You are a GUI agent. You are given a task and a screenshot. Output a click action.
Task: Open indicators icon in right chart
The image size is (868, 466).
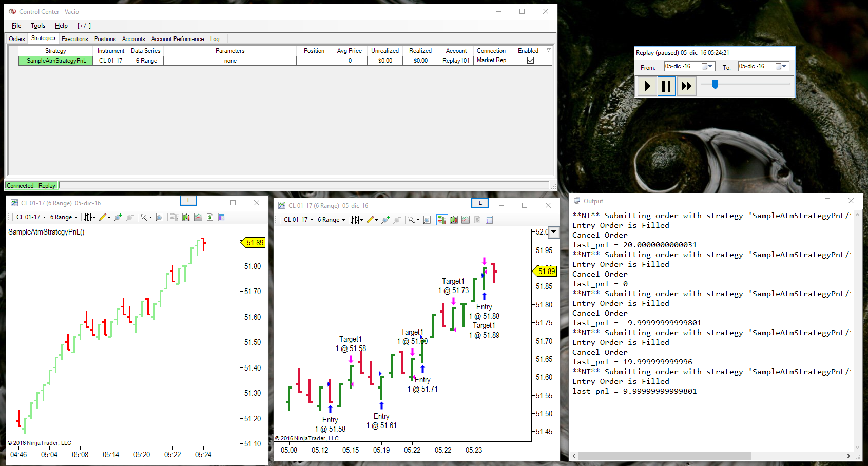[x=466, y=220]
